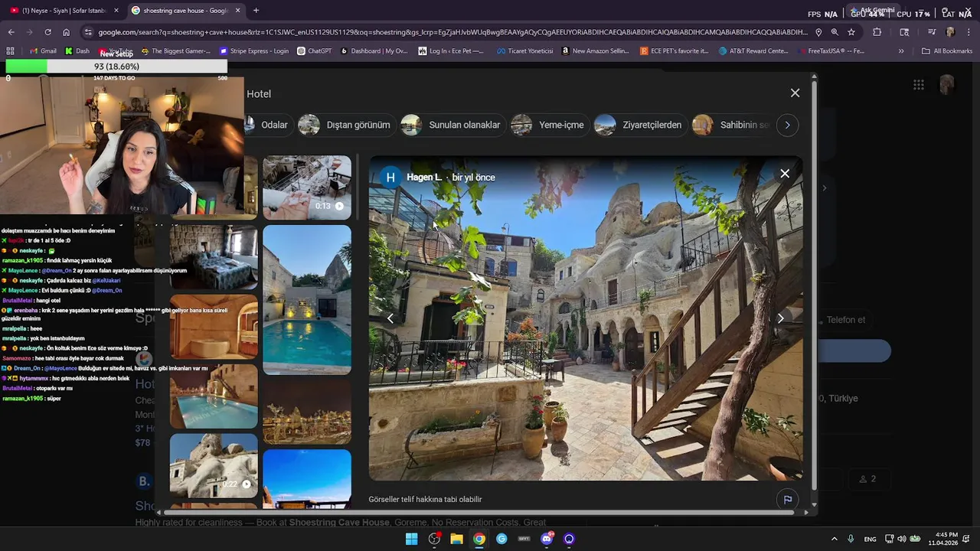Open the location permission icon in the address bar
Viewport: 980px width, 551px height.
click(818, 32)
